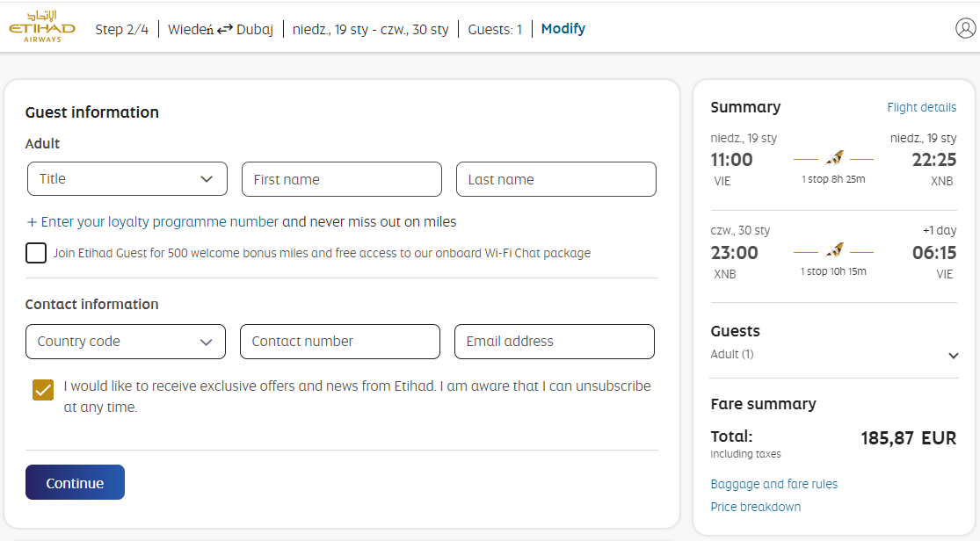Open the Price breakdown link
This screenshot has height=541, width=980.
[x=756, y=507]
